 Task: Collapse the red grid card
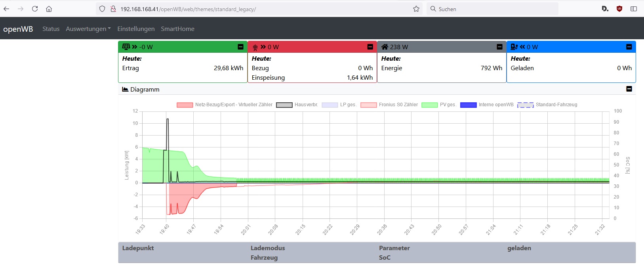370,47
